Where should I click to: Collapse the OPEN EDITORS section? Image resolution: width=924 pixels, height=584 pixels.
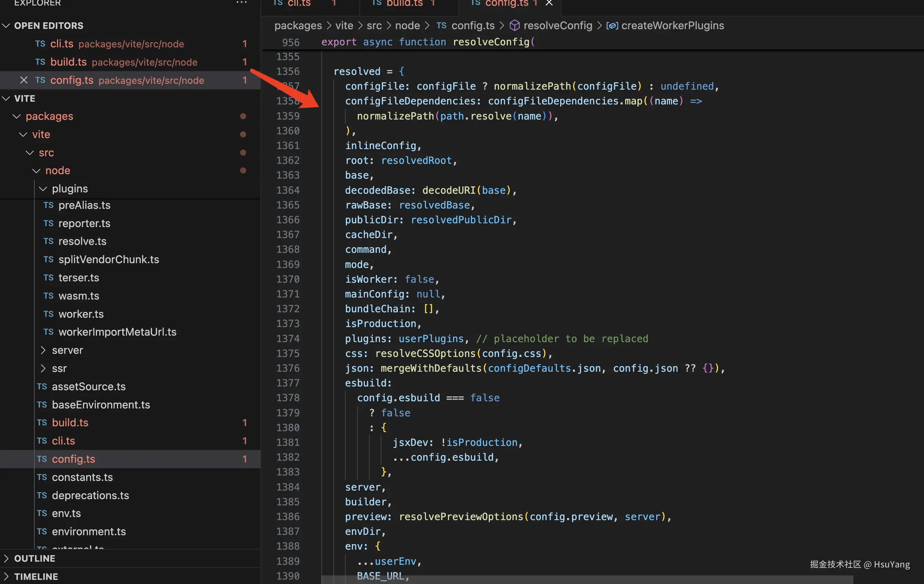(6, 26)
